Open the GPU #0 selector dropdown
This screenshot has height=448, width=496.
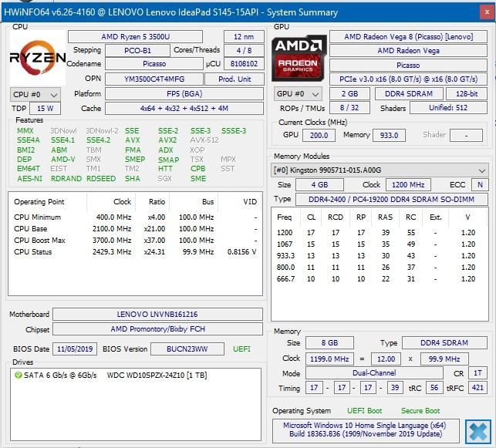pyautogui.click(x=298, y=94)
